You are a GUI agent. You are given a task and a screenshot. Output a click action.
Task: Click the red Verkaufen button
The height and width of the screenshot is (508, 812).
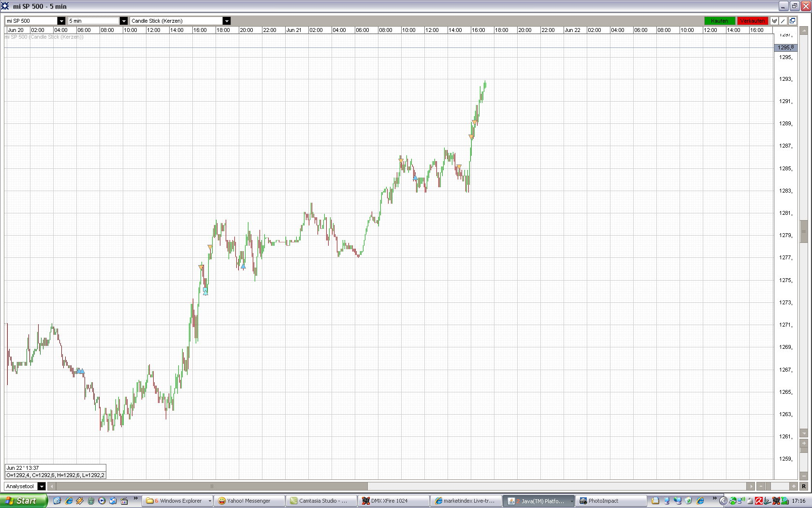[x=753, y=21]
